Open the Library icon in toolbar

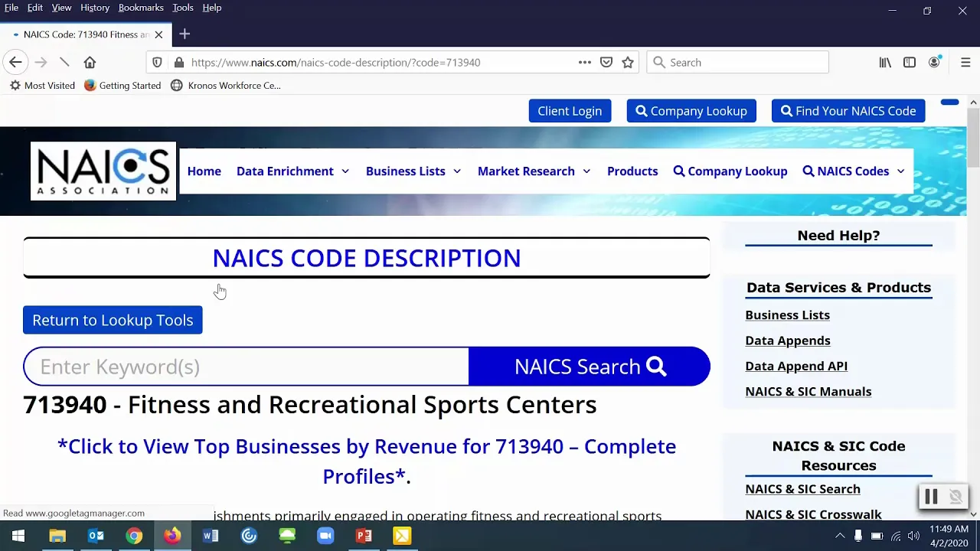point(885,63)
